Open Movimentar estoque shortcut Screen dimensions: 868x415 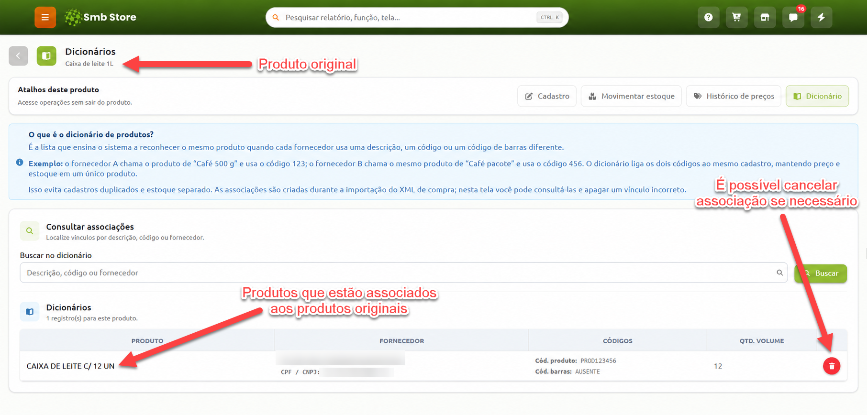click(631, 96)
